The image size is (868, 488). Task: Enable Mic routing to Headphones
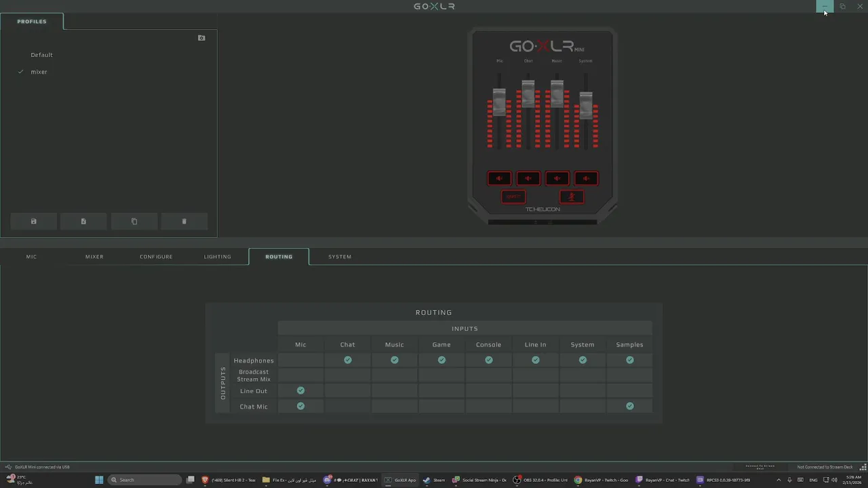300,361
